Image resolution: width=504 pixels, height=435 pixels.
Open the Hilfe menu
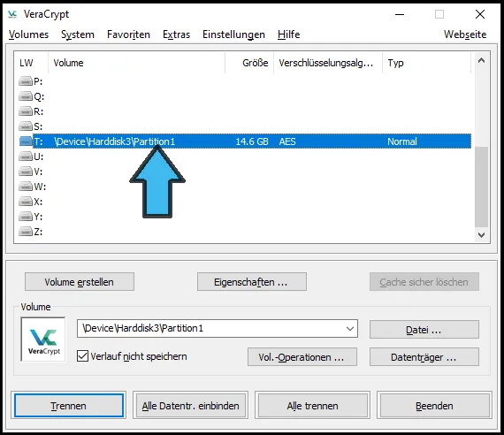[x=288, y=34]
